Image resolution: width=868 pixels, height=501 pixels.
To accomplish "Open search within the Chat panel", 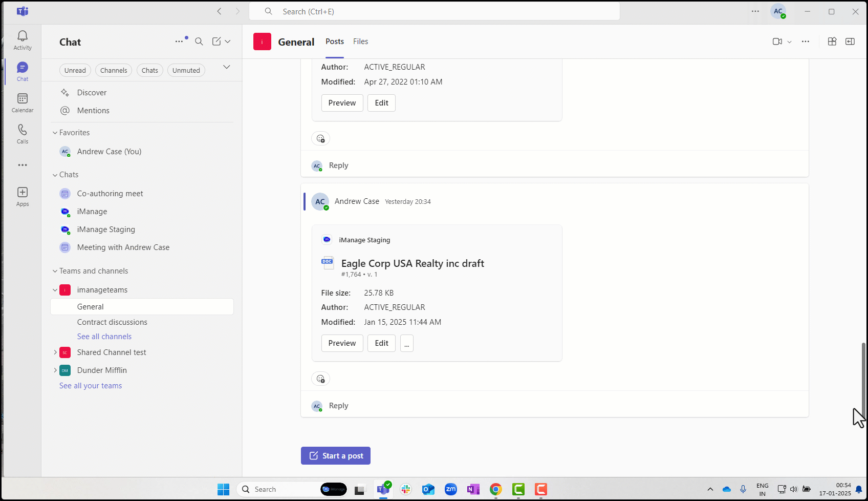I will point(199,41).
